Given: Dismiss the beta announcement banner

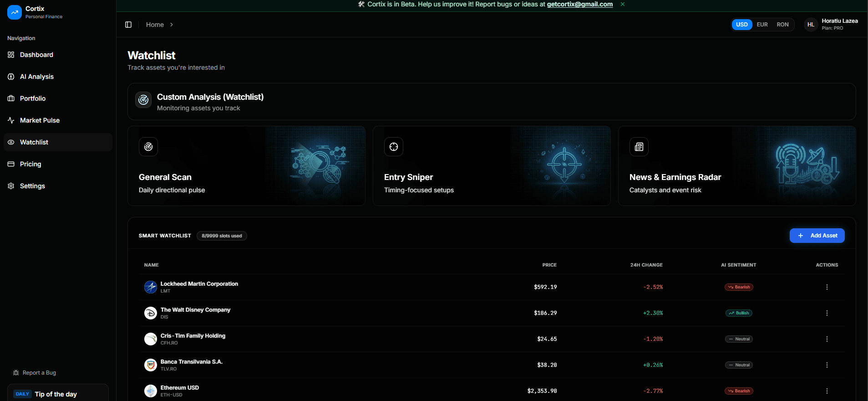Looking at the screenshot, I should pos(623,4).
